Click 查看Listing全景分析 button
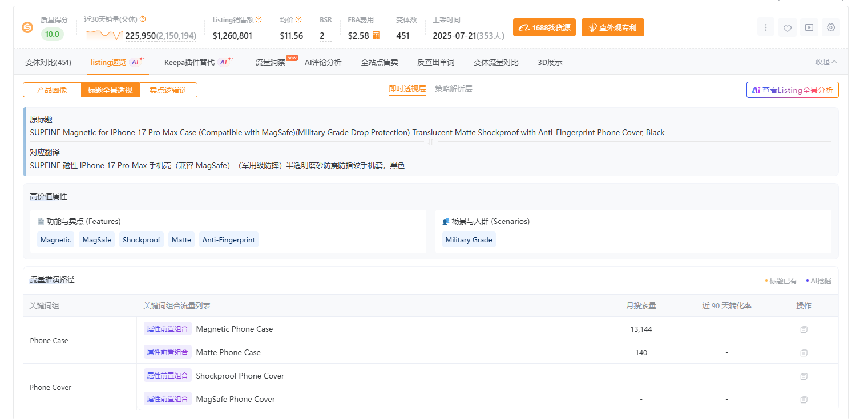The width and height of the screenshot is (868, 419). 793,90
